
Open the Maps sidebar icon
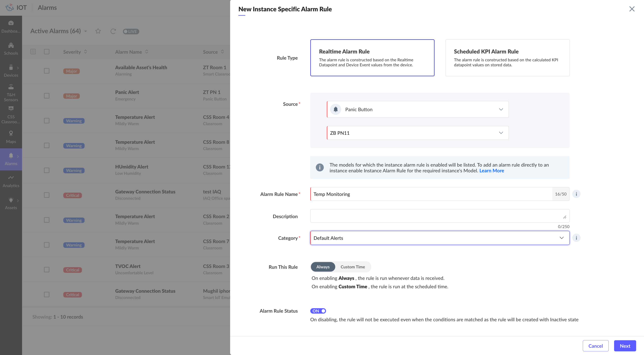(x=11, y=137)
